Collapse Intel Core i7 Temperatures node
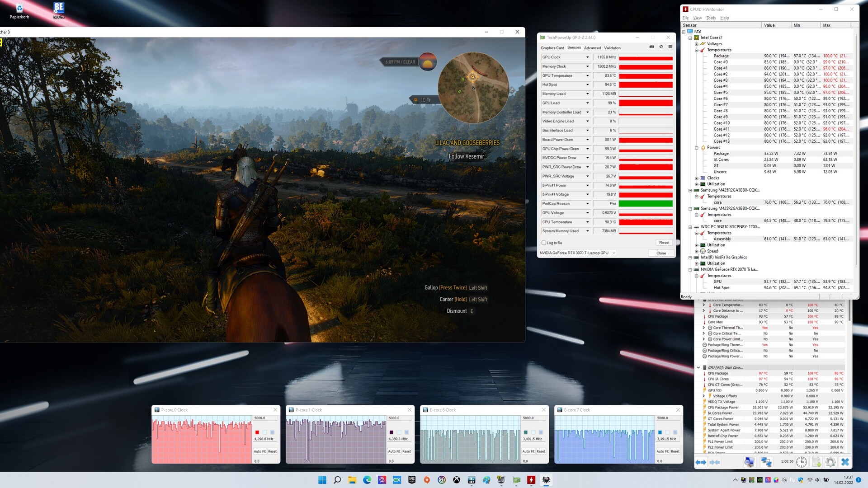The width and height of the screenshot is (868, 488). 697,50
